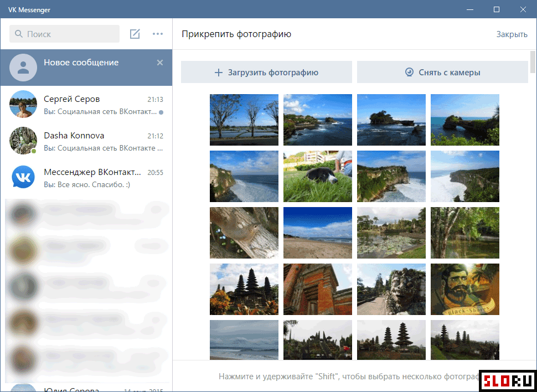Open chat with Dasha Konnova

pyautogui.click(x=86, y=141)
